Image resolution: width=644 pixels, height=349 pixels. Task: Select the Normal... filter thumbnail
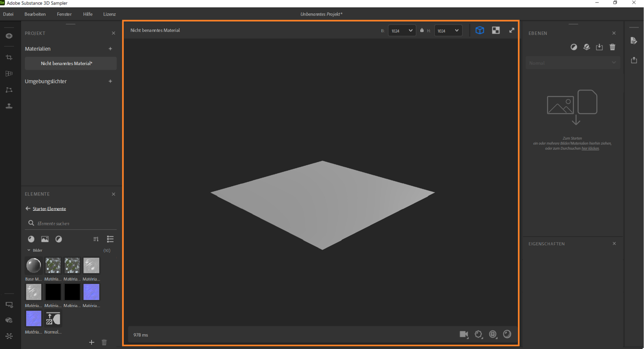click(53, 318)
